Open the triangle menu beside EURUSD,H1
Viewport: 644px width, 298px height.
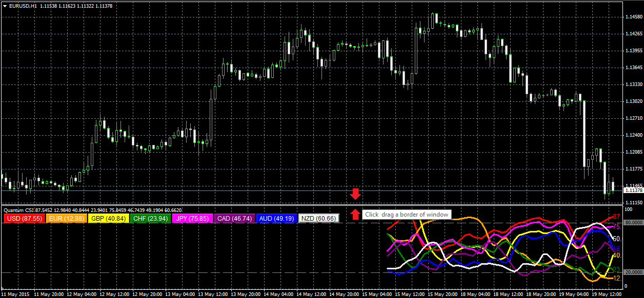(x=5, y=6)
